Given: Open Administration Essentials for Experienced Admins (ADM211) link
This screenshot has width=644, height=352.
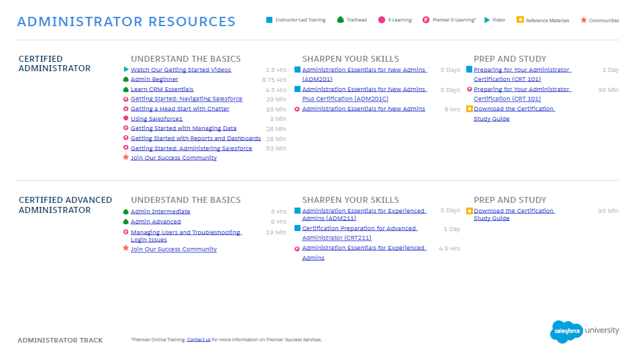Looking at the screenshot, I should (x=364, y=214).
